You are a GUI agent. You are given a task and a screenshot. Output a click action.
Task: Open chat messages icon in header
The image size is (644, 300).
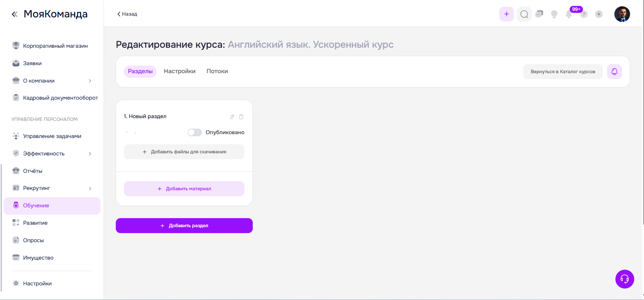point(539,14)
